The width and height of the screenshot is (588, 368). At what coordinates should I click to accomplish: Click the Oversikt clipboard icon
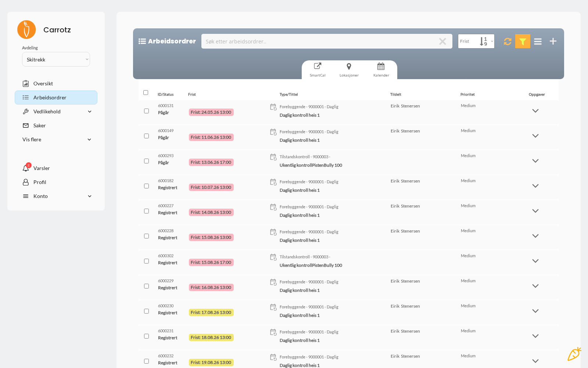pyautogui.click(x=26, y=84)
